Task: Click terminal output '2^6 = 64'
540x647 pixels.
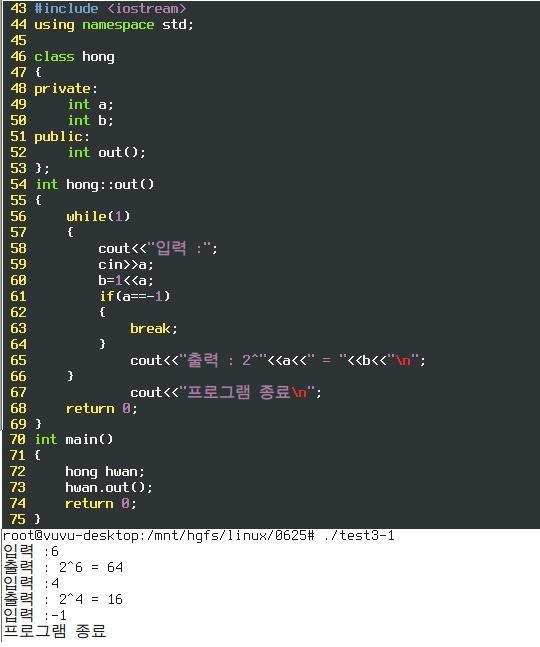Action: pos(91,567)
